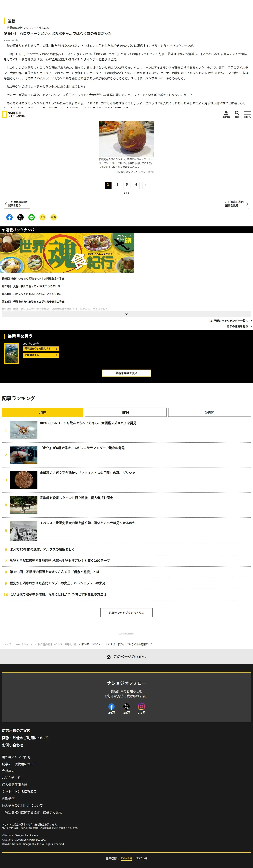Viewport: 253px width, 868px height.
Task: Open 80%のアルコール スズメバチ article title
Action: point(88,423)
